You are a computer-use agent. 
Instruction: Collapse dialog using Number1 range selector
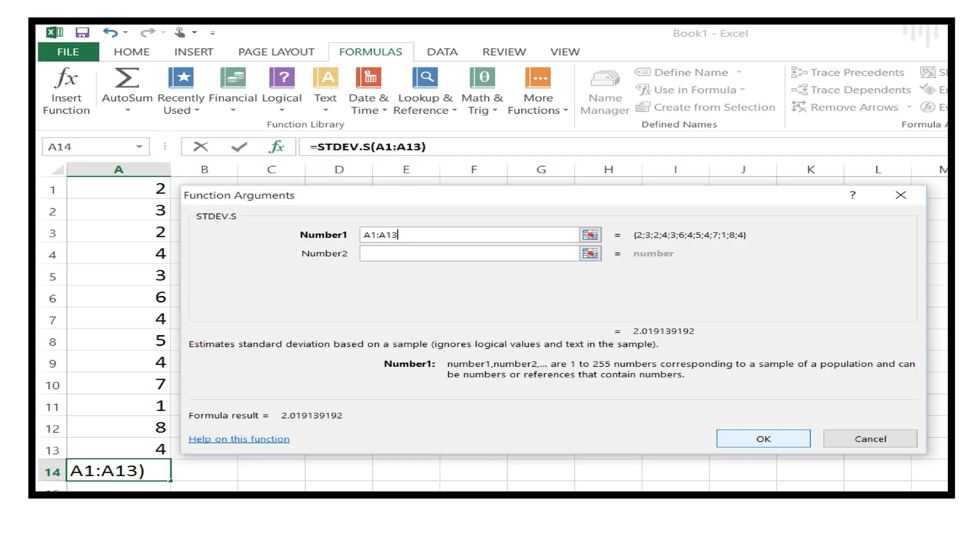pyautogui.click(x=590, y=235)
